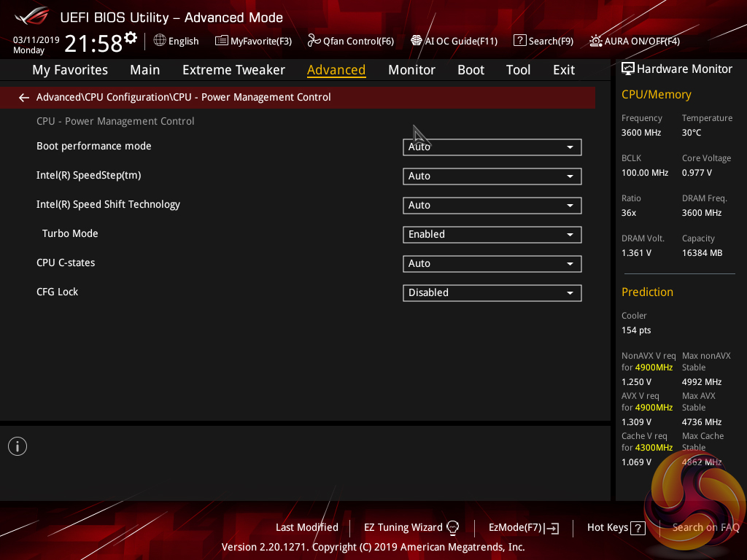Viewport: 747px width, 560px height.
Task: Click English language button
Action: tap(177, 41)
